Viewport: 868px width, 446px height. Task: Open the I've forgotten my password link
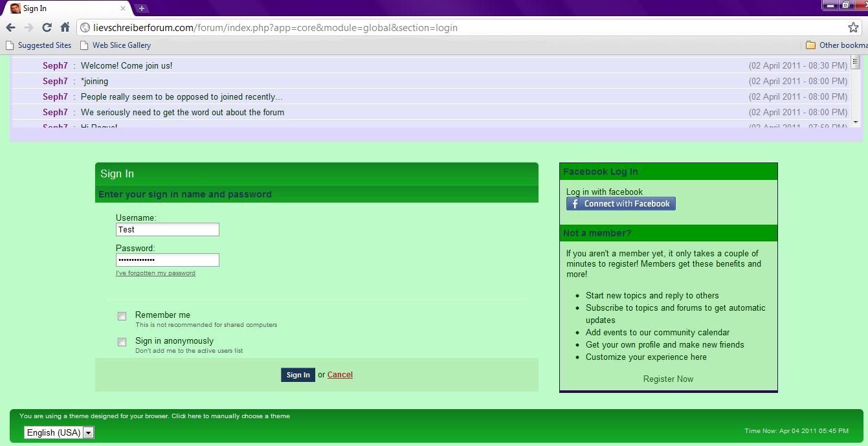[155, 273]
